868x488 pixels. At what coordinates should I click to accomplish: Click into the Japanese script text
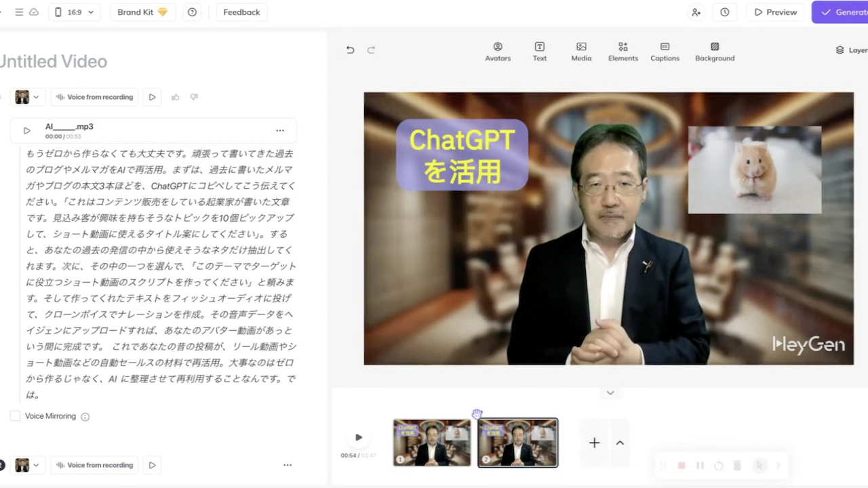click(161, 274)
